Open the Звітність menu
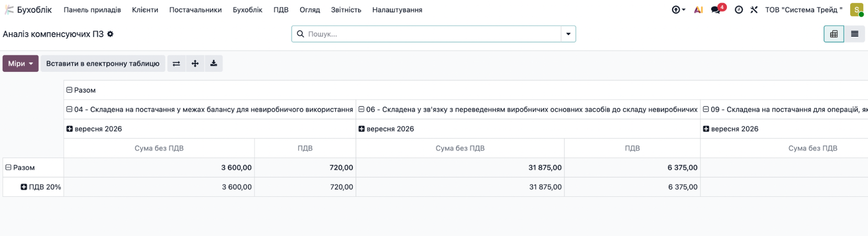The image size is (868, 236). point(346,10)
